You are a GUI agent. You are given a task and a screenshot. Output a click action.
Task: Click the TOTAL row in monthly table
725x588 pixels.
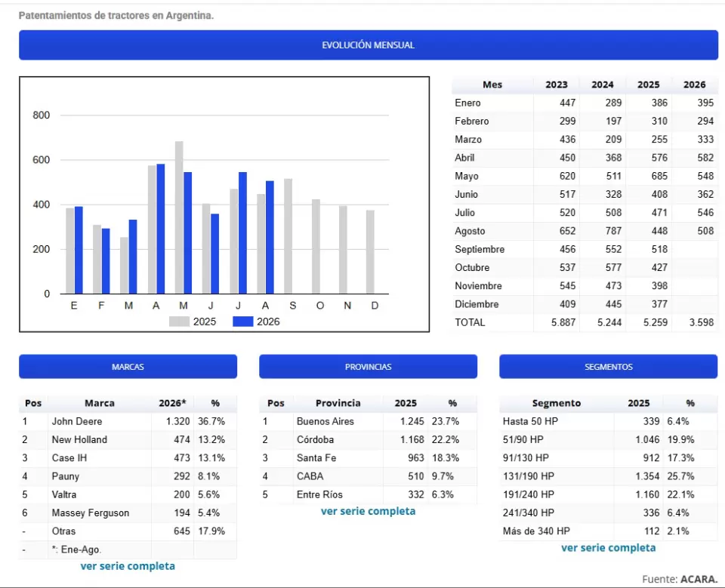tap(585, 322)
